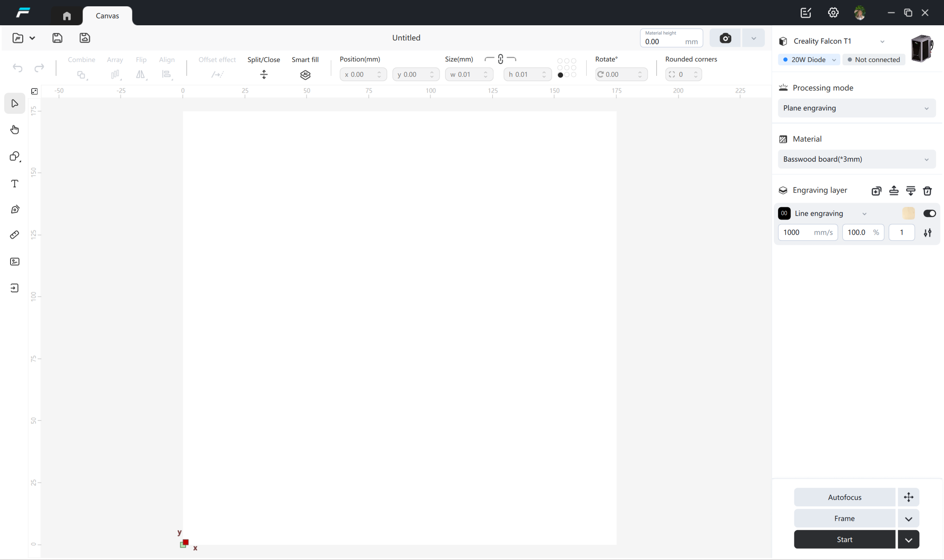The height and width of the screenshot is (560, 944).
Task: Toggle the Line engraving layer switch
Action: coord(929,214)
